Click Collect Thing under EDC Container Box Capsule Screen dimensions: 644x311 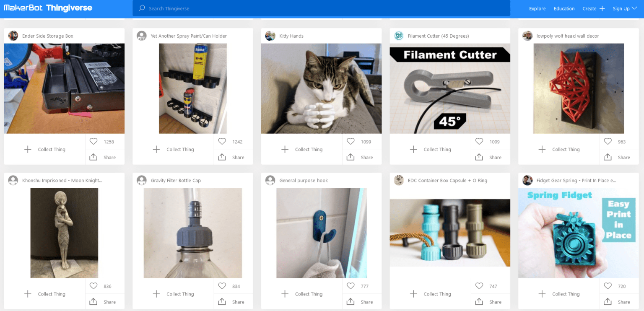pyautogui.click(x=437, y=294)
